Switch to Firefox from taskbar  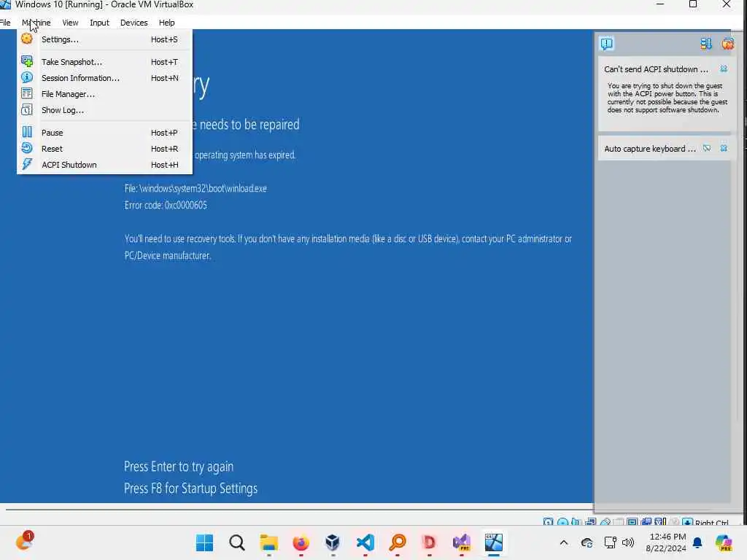[301, 542]
